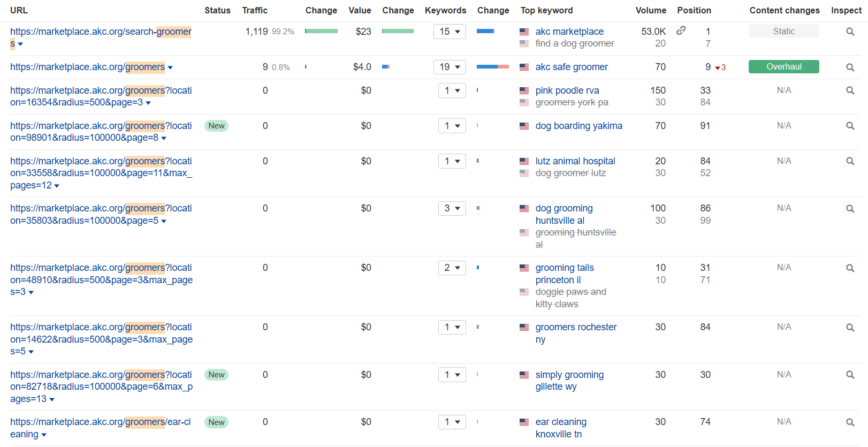Click the green traffic change bar in first row
The height and width of the screenshot is (447, 868).
click(321, 31)
